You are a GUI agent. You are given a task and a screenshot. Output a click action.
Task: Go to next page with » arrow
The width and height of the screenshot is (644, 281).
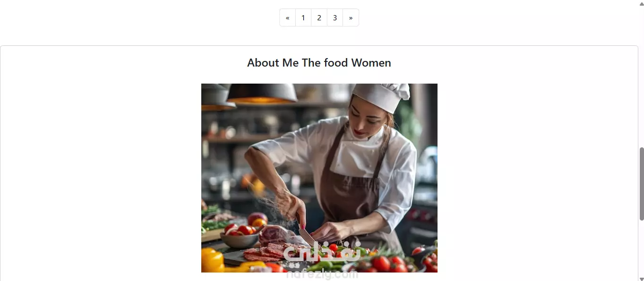click(351, 18)
